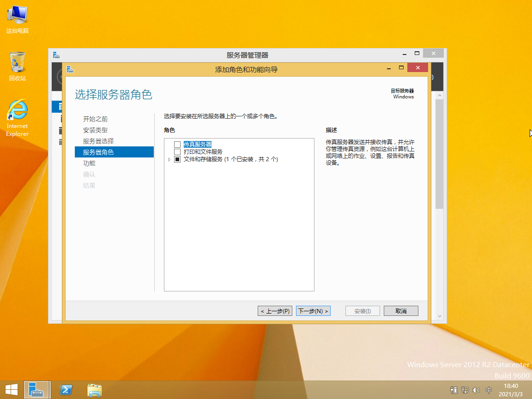Launch PowerShell from the taskbar

tap(66, 390)
